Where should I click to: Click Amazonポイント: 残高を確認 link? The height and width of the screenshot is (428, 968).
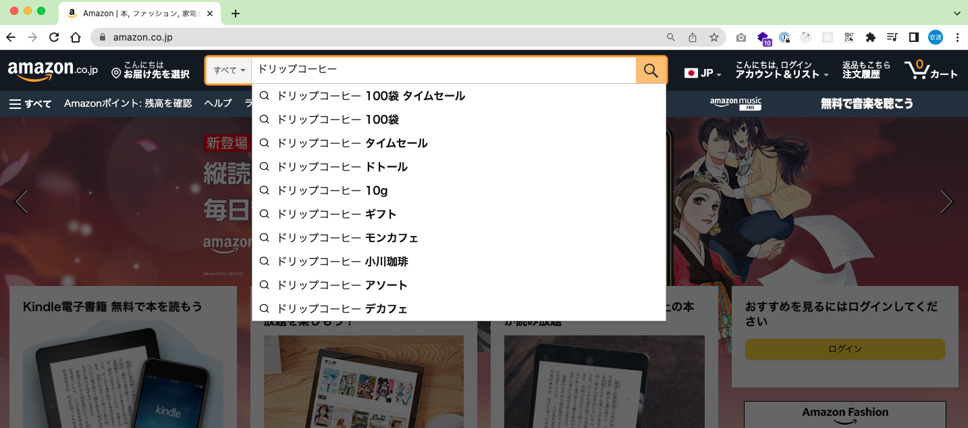click(x=127, y=104)
